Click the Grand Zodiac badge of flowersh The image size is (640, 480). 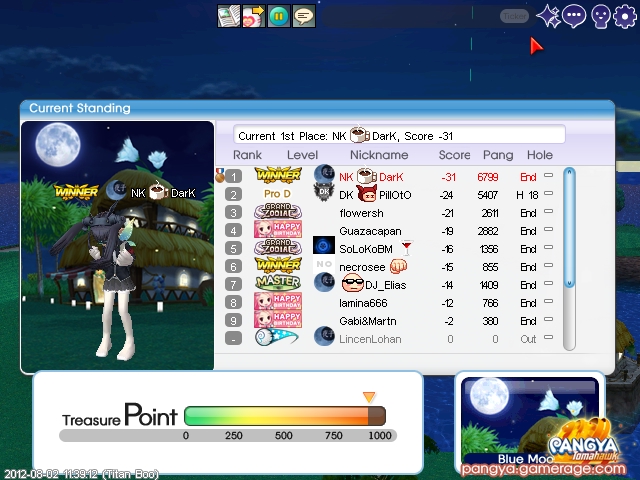[278, 211]
